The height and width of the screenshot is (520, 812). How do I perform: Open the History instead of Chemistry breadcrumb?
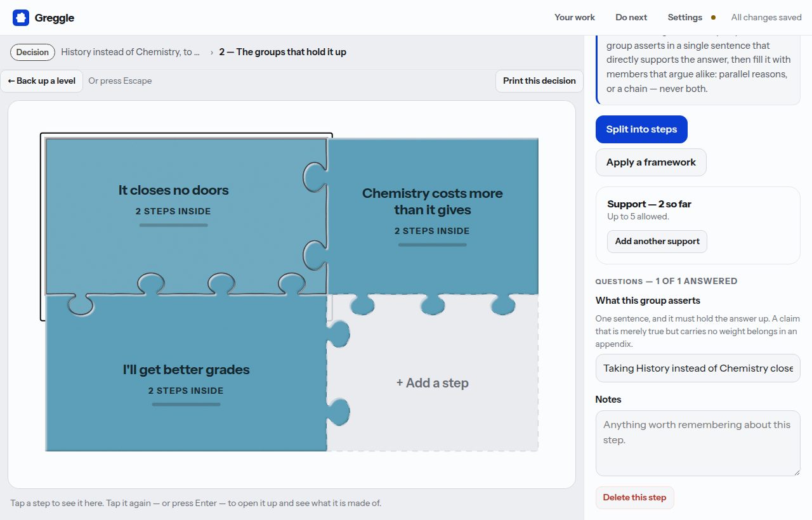coord(131,52)
